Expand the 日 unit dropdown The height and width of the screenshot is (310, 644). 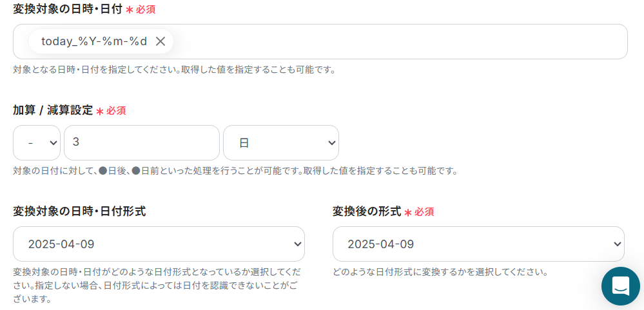[280, 142]
